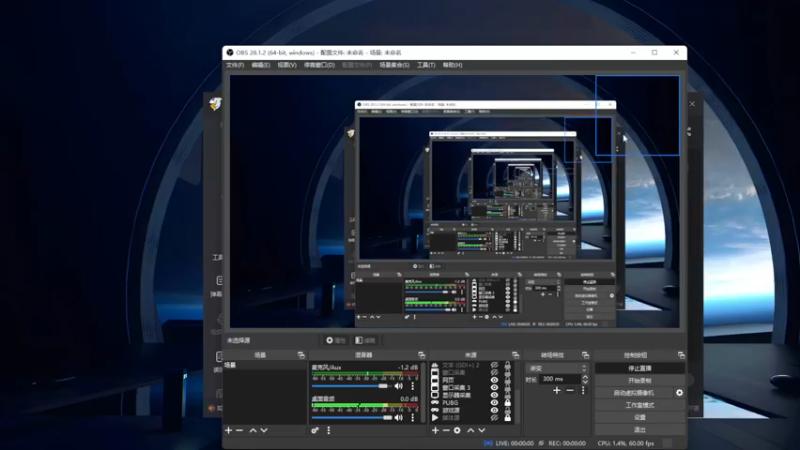
Task: Toggle lock on 文本 (GDI+) 2 source
Action: tap(508, 365)
